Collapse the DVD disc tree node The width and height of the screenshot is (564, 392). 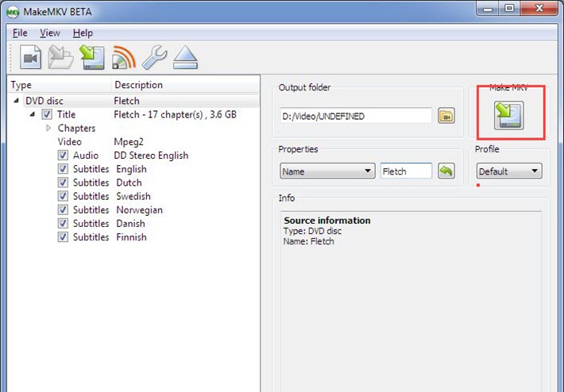[16, 101]
